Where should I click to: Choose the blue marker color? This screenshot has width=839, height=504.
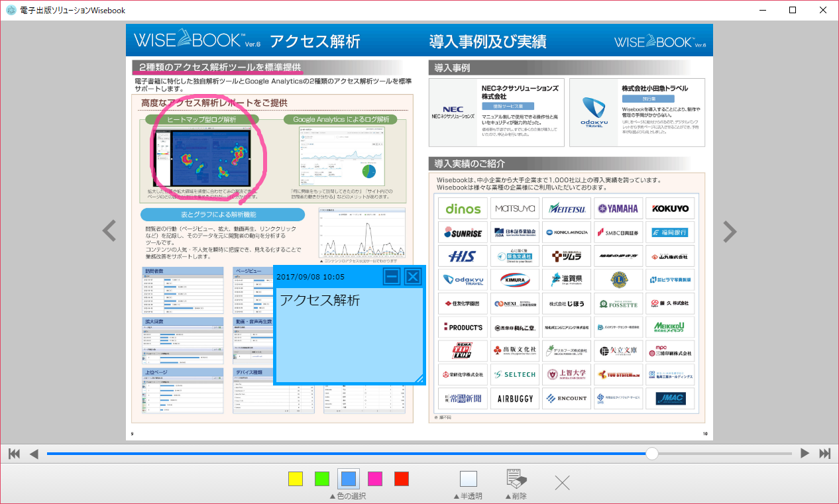(x=349, y=479)
